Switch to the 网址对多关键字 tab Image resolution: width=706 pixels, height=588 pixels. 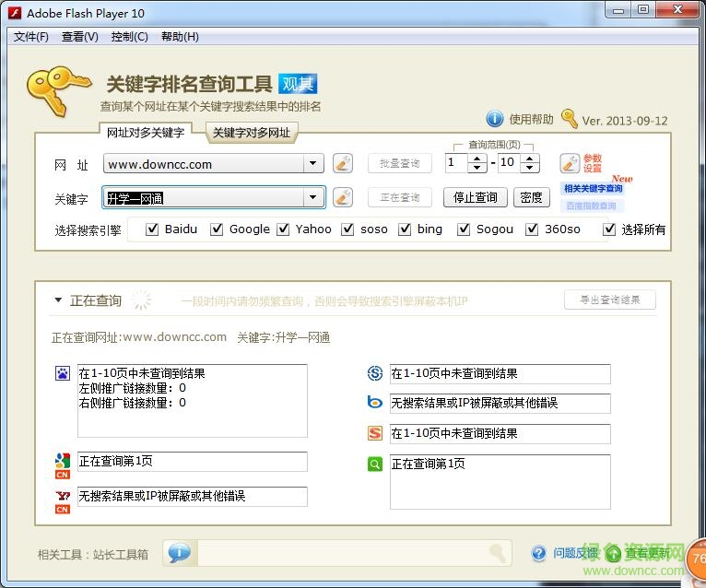pyautogui.click(x=146, y=133)
